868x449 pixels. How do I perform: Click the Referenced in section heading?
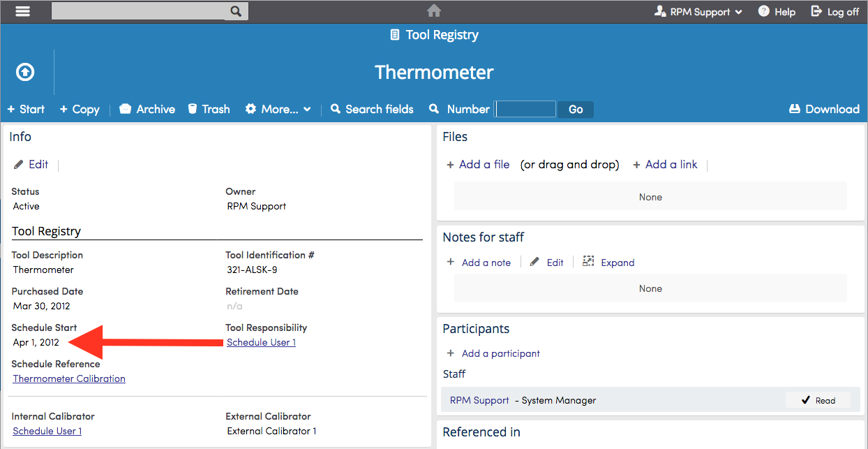481,432
